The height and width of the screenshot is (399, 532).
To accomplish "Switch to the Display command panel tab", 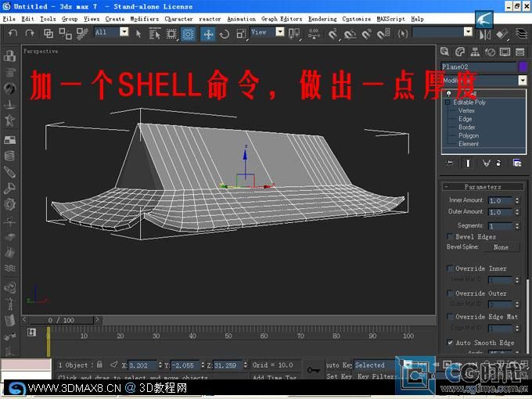I will click(505, 52).
